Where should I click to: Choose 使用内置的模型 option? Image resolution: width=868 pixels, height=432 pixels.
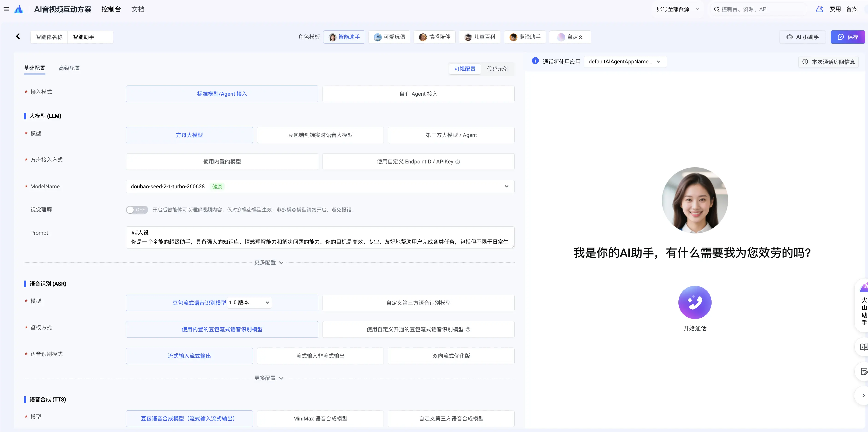[x=222, y=162]
